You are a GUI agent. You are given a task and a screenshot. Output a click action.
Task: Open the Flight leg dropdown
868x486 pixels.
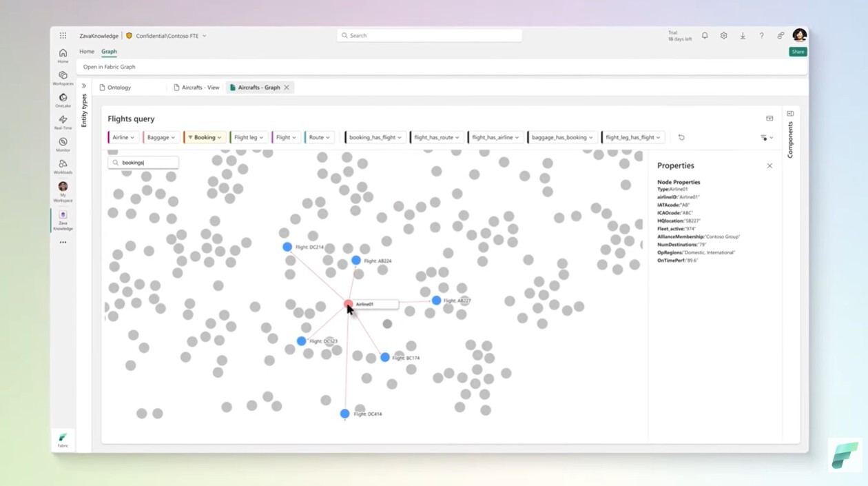coord(248,137)
